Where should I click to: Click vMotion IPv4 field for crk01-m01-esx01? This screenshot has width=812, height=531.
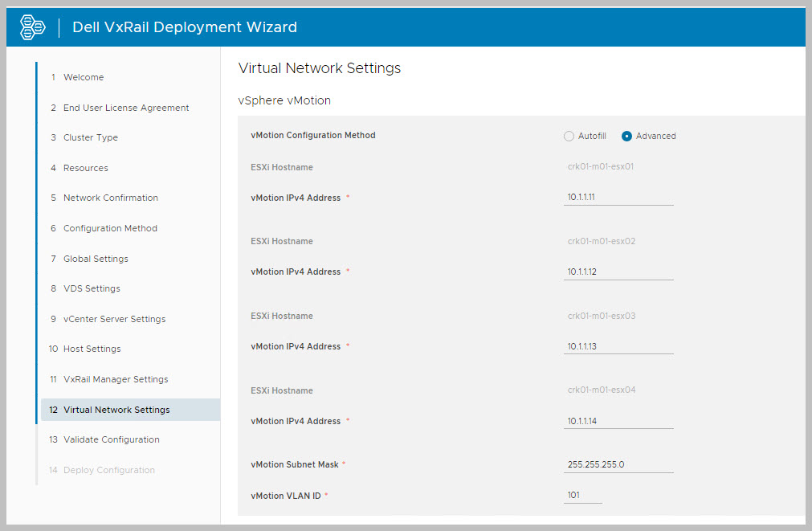tap(618, 198)
